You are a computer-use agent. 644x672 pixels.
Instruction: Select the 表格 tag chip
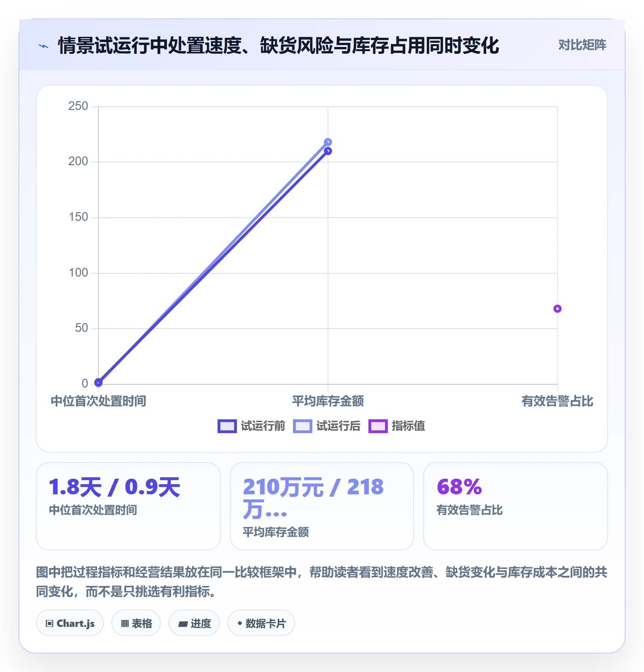pos(136,623)
